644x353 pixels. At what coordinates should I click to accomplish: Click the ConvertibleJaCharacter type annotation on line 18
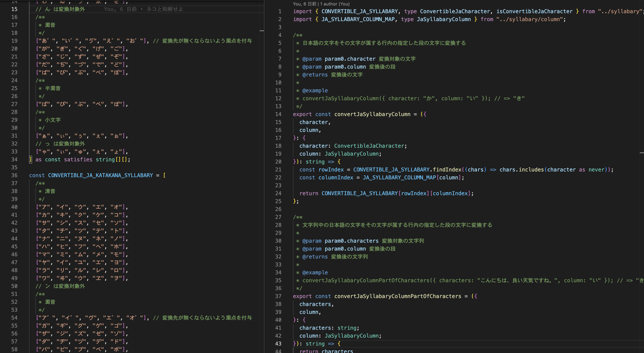[x=370, y=146]
